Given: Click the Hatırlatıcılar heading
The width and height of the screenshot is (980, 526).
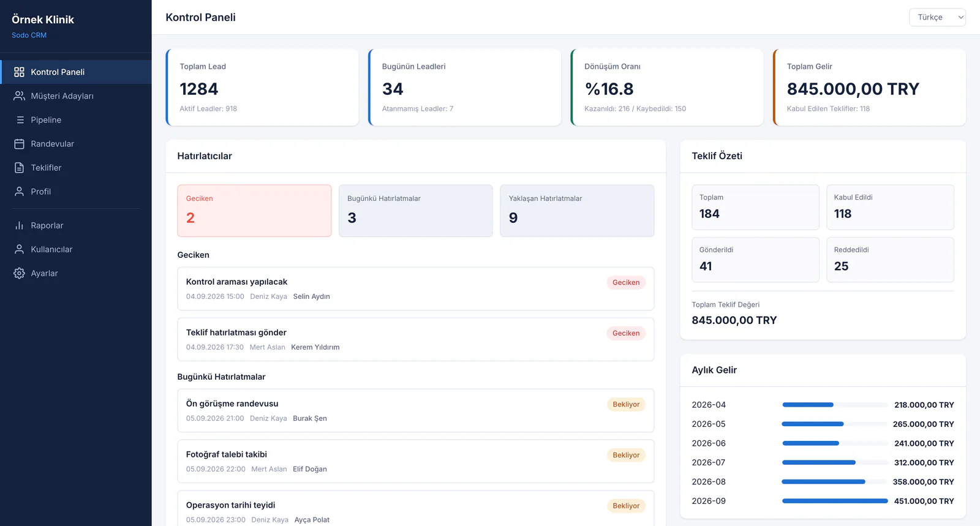Looking at the screenshot, I should coord(205,156).
